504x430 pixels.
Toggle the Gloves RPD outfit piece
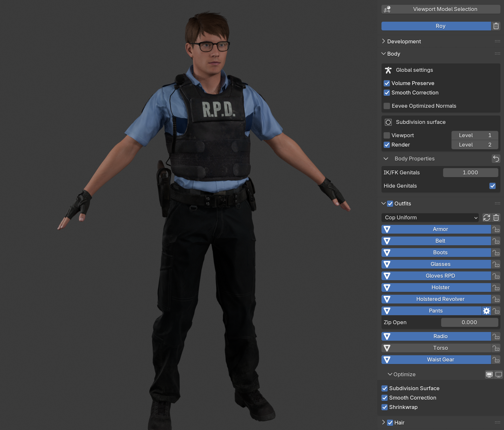436,276
